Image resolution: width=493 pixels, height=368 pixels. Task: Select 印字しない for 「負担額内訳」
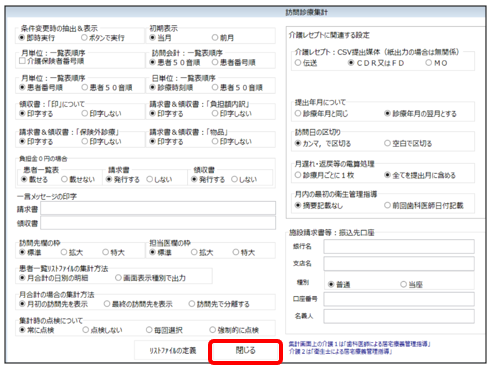[x=215, y=114]
